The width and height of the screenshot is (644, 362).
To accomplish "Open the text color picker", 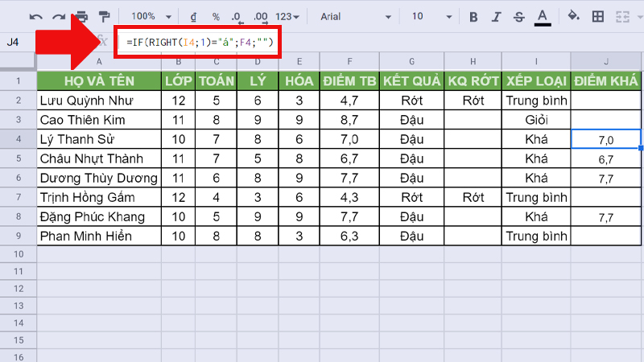I will (x=542, y=16).
